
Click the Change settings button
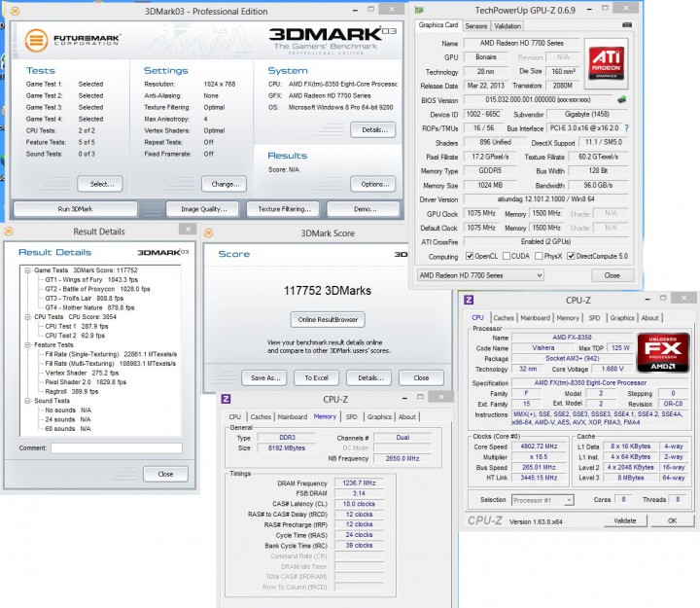coord(225,184)
